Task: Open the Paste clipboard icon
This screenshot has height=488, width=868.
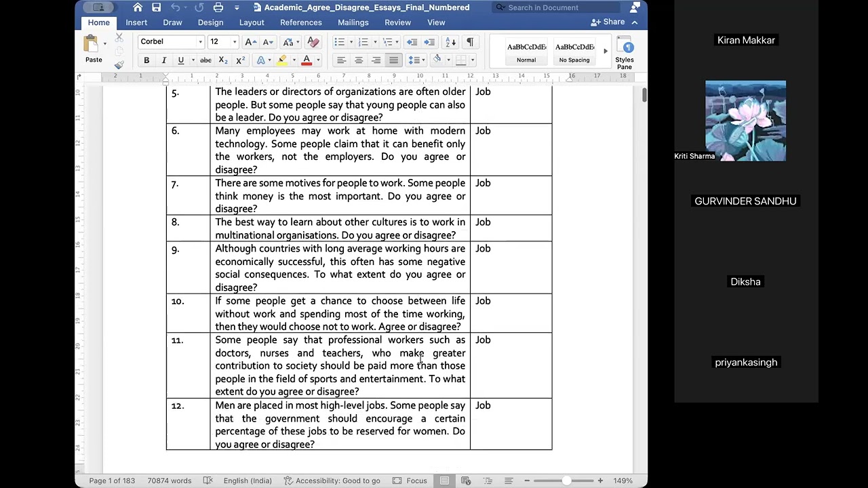Action: 90,44
